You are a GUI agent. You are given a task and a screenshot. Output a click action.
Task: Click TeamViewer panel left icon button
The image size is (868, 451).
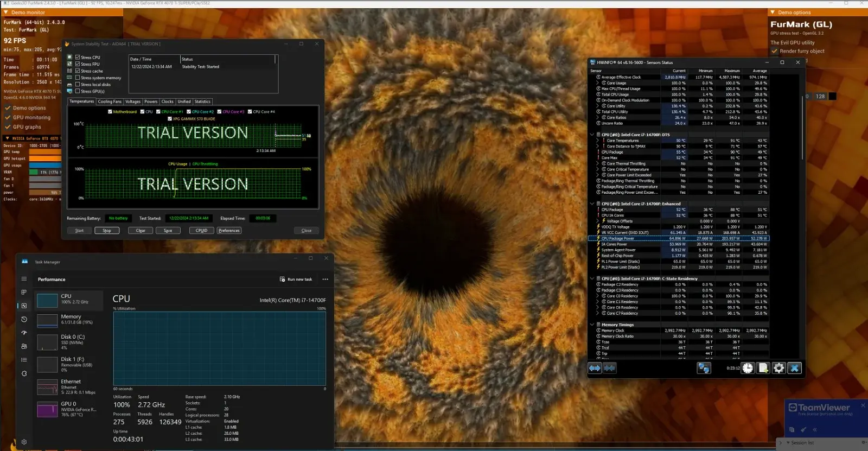click(792, 429)
